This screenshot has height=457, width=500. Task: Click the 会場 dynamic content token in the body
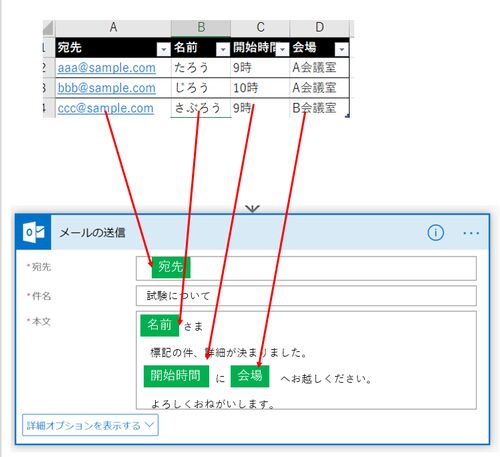250,376
